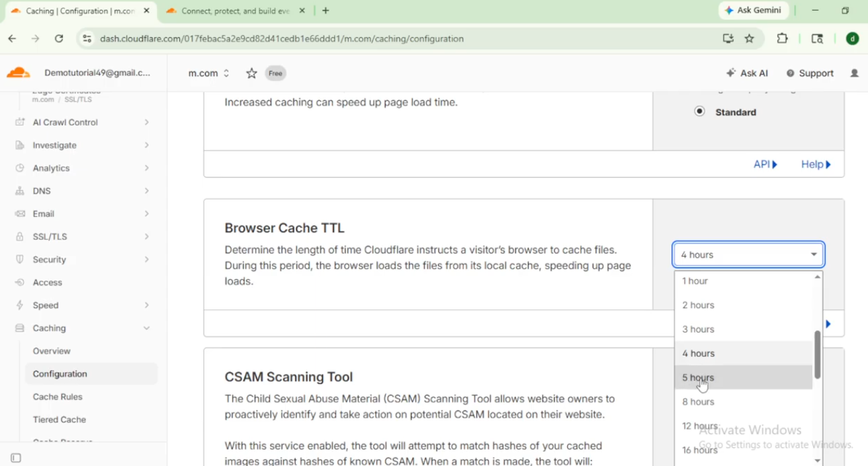Reload the page in browser
This screenshot has height=466, width=868.
tap(59, 38)
